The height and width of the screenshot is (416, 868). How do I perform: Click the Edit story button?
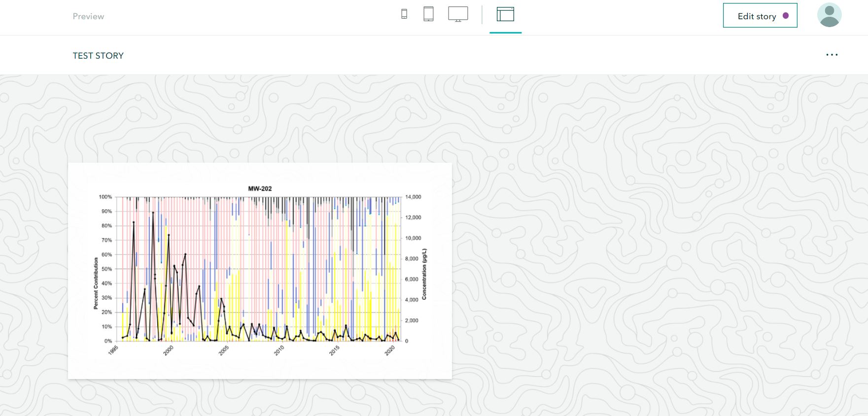[x=760, y=16]
